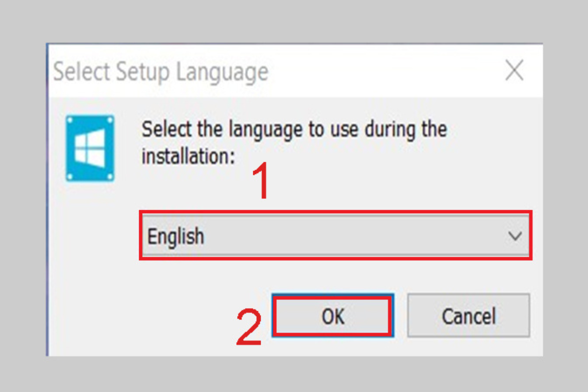Click the Windows logo inside the disk icon

click(x=90, y=147)
